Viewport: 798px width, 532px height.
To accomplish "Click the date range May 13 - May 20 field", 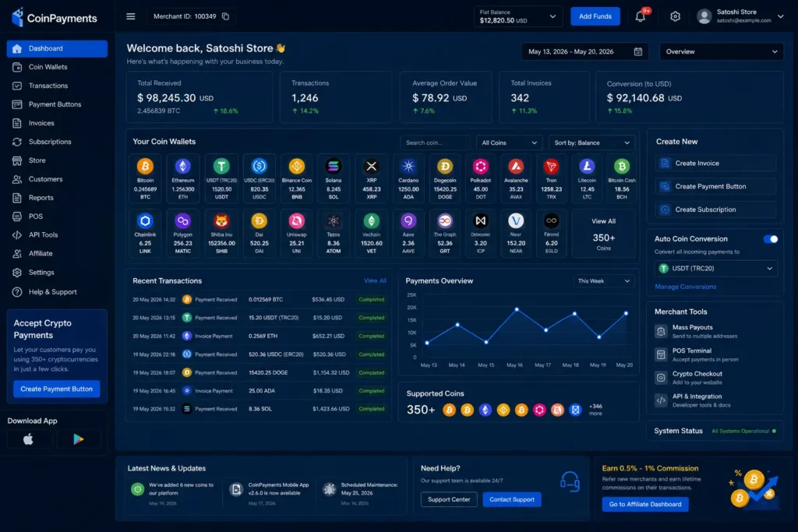I will point(584,51).
